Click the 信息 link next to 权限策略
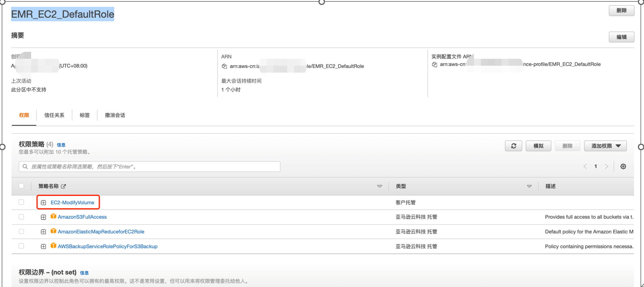Viewport: 644px width, 287px height. [x=61, y=145]
